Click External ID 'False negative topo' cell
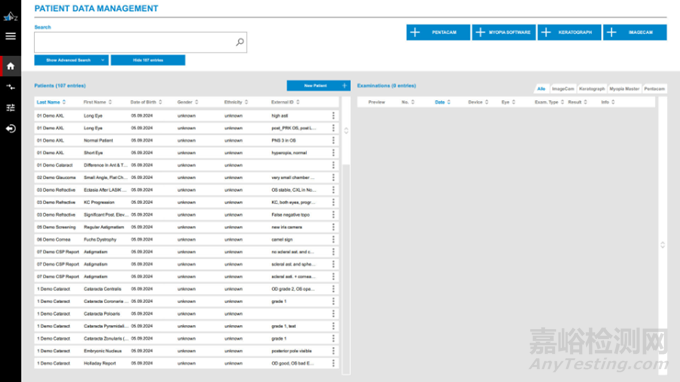680x382 pixels. [x=291, y=215]
